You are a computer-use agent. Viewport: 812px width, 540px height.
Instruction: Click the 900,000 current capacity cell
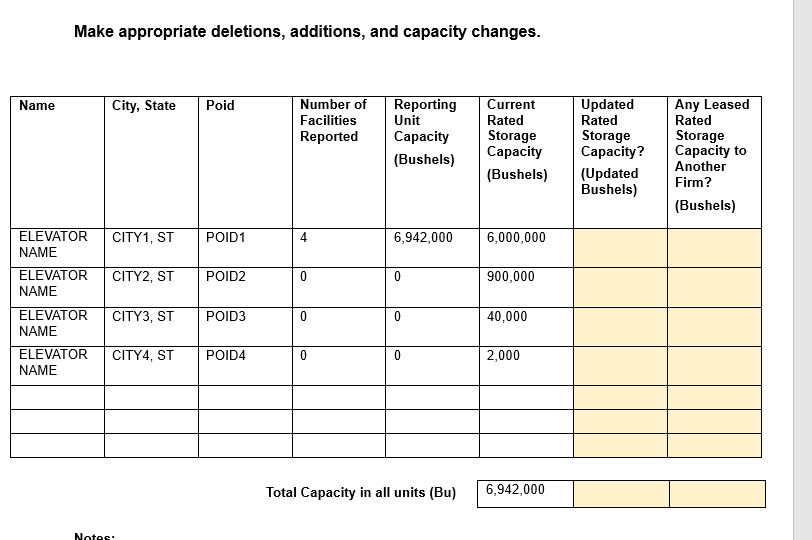point(526,286)
